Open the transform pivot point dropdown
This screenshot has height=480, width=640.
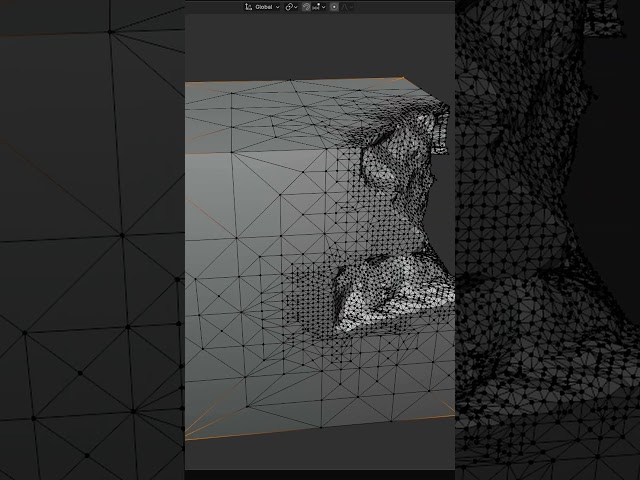point(291,7)
